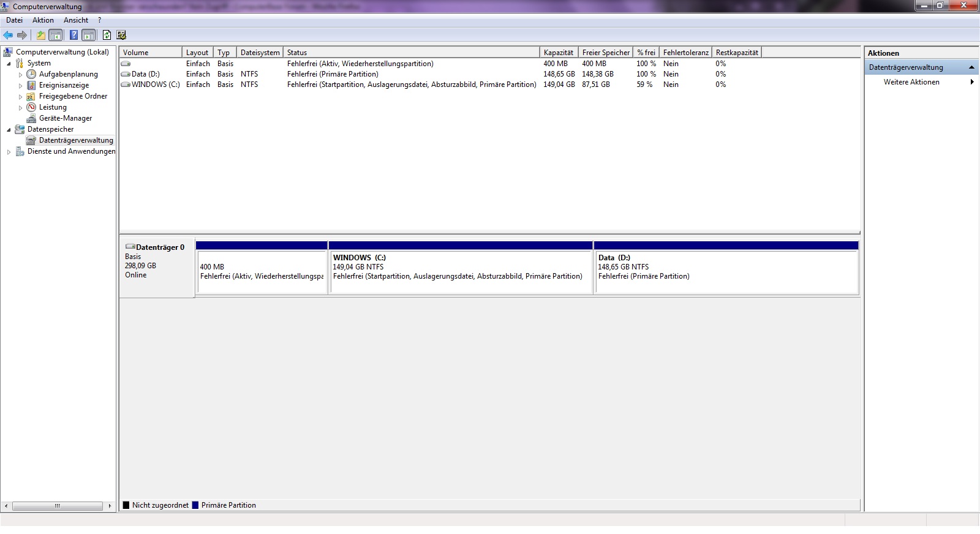
Task: Click the Weitere Aktionen action label
Action: (911, 82)
